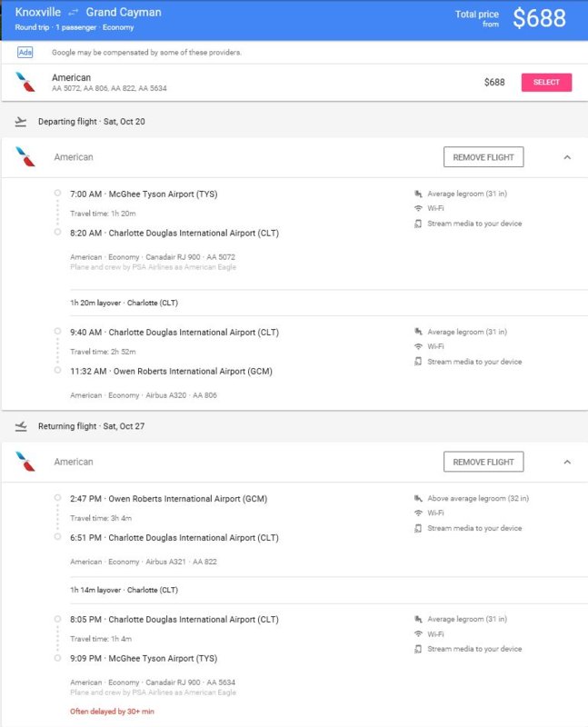Click the American logo in returning flight card
Viewport: 588px width, 727px height.
(x=25, y=462)
